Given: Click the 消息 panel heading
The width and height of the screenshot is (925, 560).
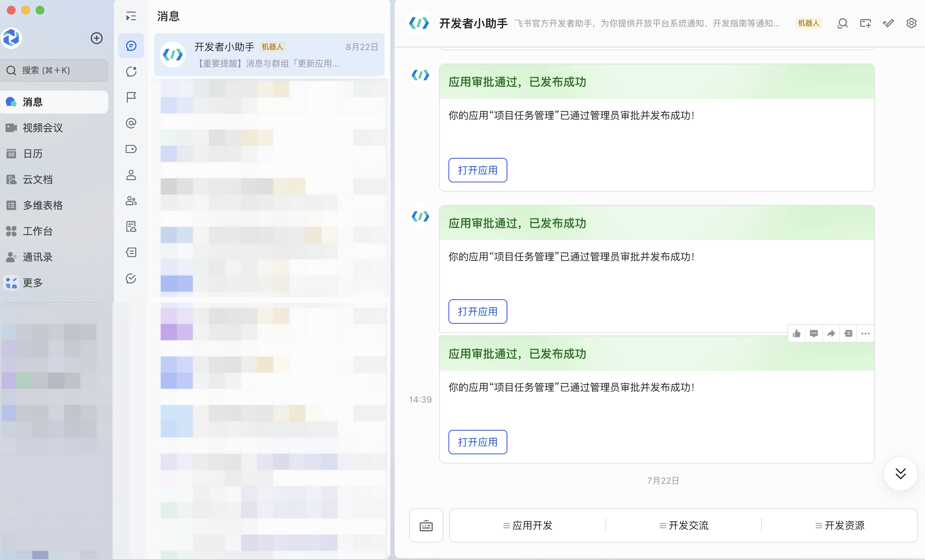Looking at the screenshot, I should 168,16.
